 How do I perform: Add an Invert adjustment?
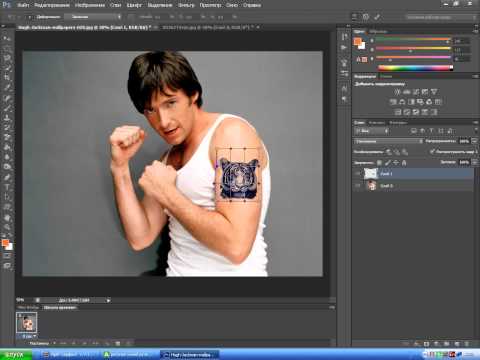(x=398, y=112)
